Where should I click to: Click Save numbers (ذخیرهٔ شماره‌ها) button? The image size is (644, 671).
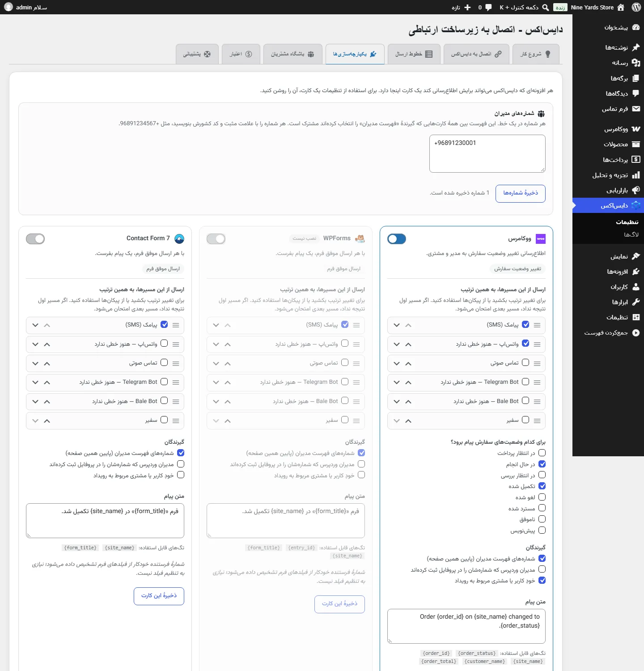pos(521,193)
